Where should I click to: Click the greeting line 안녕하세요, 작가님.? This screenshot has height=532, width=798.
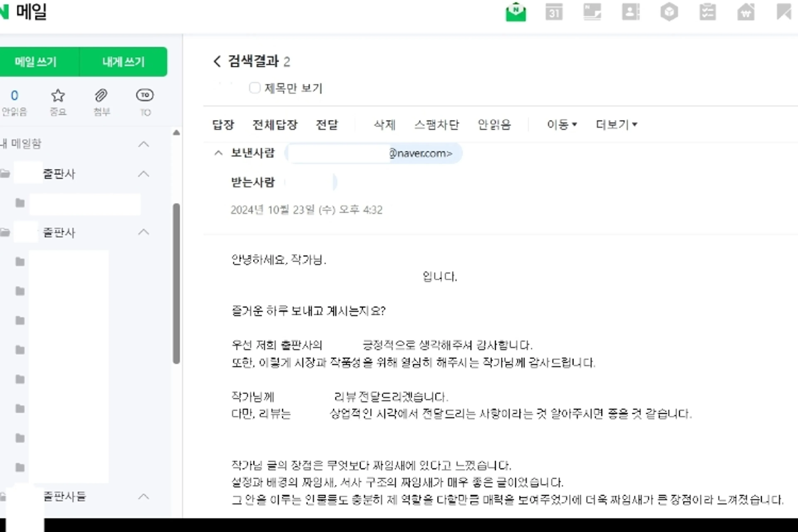[278, 260]
